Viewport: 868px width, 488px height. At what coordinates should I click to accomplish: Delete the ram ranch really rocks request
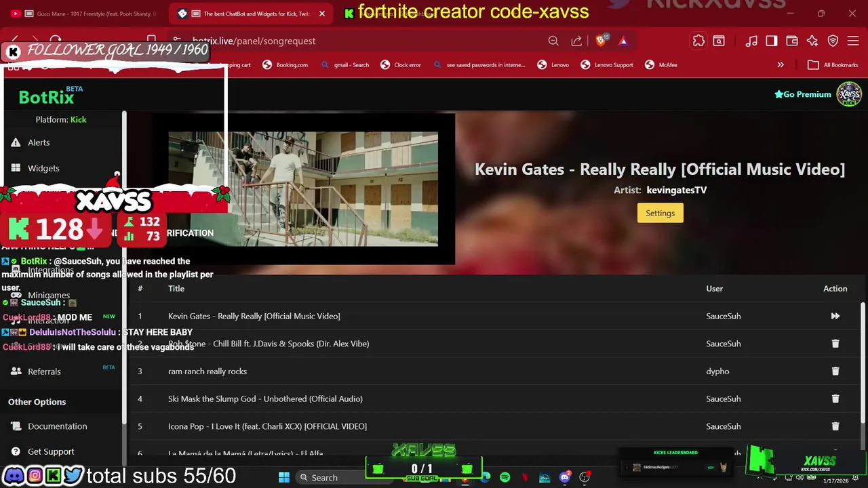[835, 371]
